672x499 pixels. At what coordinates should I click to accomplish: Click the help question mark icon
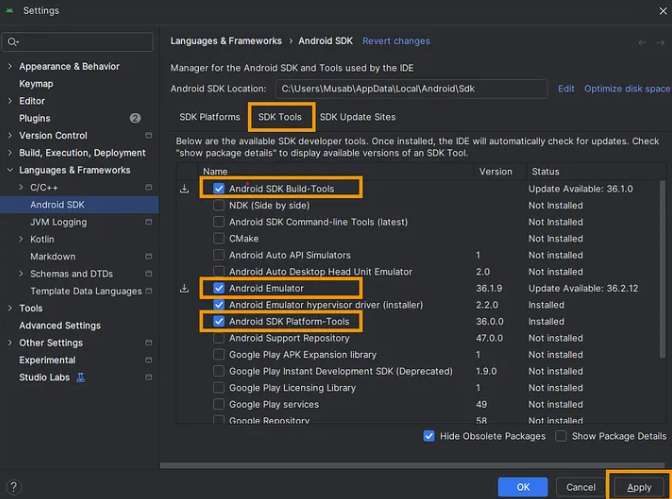[x=13, y=487]
